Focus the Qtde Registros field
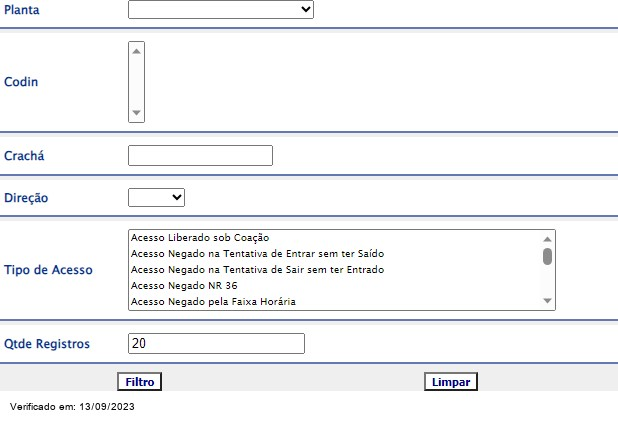Viewport: 618px width, 421px height. click(x=216, y=343)
